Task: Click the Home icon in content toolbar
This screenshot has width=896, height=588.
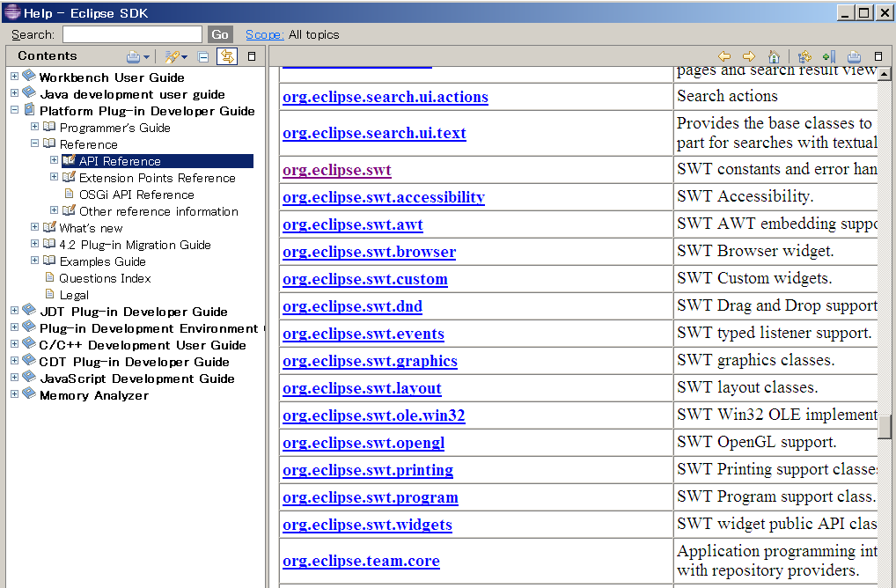Action: pyautogui.click(x=774, y=56)
